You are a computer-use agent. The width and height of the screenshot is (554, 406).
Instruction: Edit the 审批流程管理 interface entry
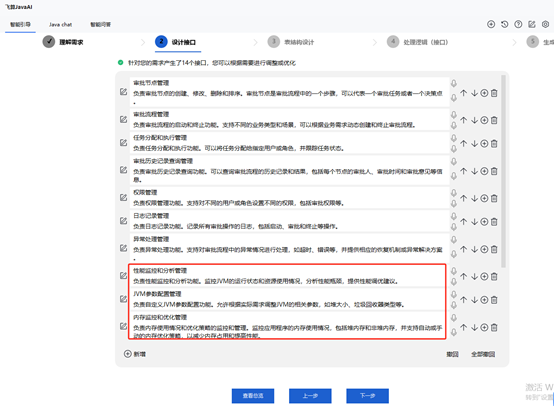[x=123, y=119]
